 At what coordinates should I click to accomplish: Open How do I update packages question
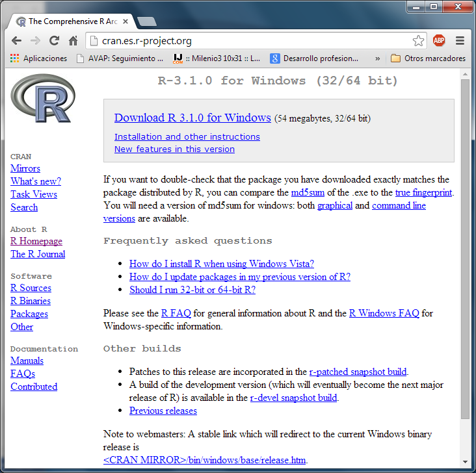240,277
